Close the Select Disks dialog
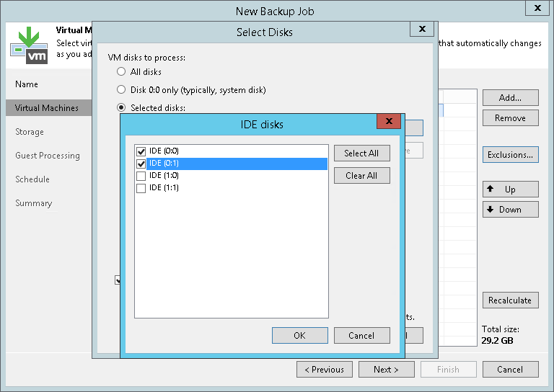Viewport: 554px width, 392px height. click(422, 29)
